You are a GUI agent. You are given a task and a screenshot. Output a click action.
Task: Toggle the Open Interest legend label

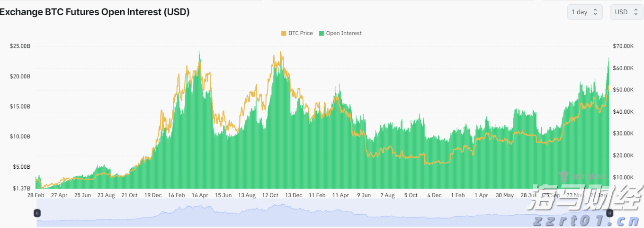(344, 33)
